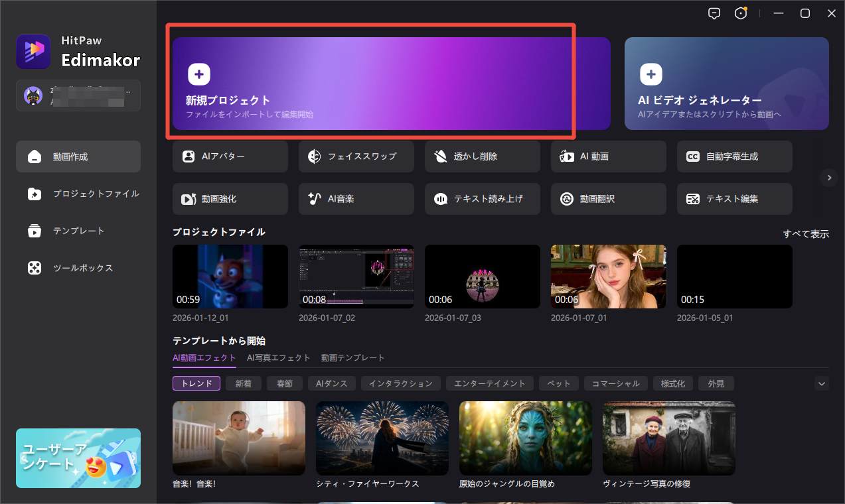Expand more AI tools with right chevron
Viewport: 845px width, 504px height.
click(829, 178)
